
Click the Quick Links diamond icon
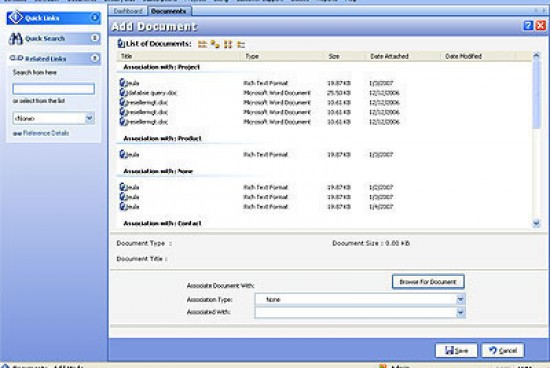click(16, 17)
